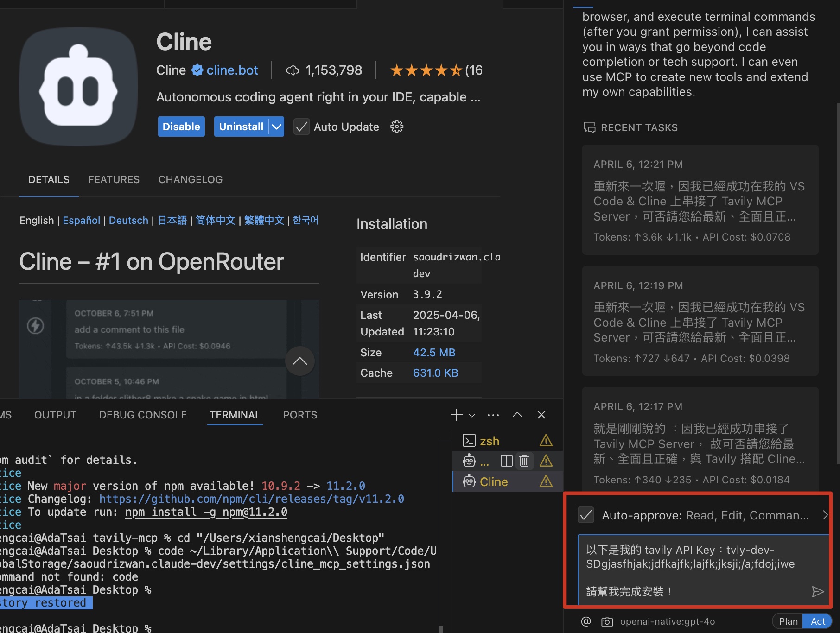Open the new terminal profile dropdown chevron
The width and height of the screenshot is (840, 633).
(472, 415)
